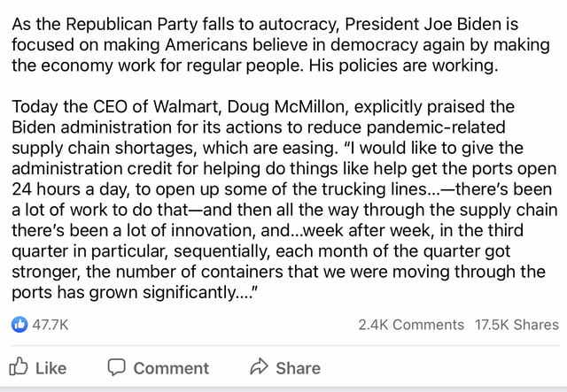Tap the Comment label in action bar
Screen dimensions: 567x392
[171, 368]
